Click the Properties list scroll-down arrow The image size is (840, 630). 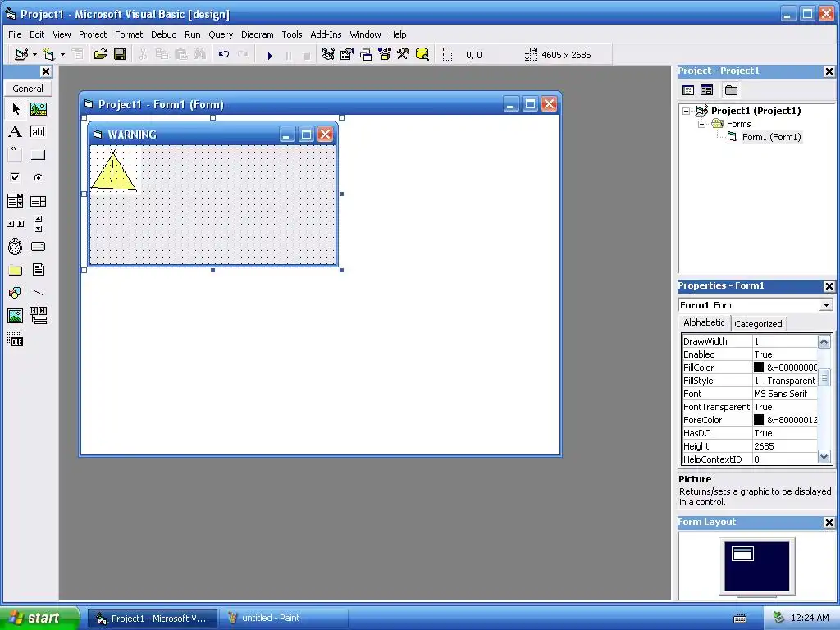[824, 457]
